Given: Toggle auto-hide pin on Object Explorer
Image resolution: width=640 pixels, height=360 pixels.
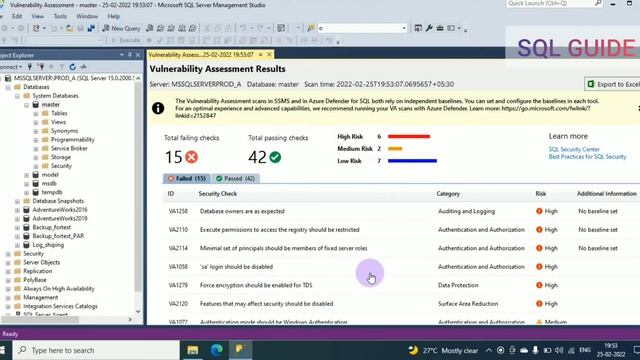Looking at the screenshot, I should [130, 55].
